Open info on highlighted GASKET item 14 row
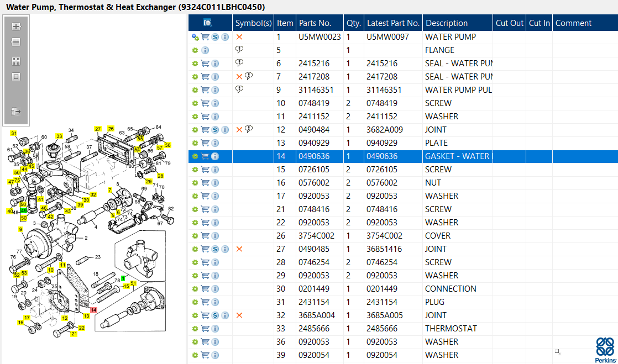618x364 pixels. click(215, 156)
